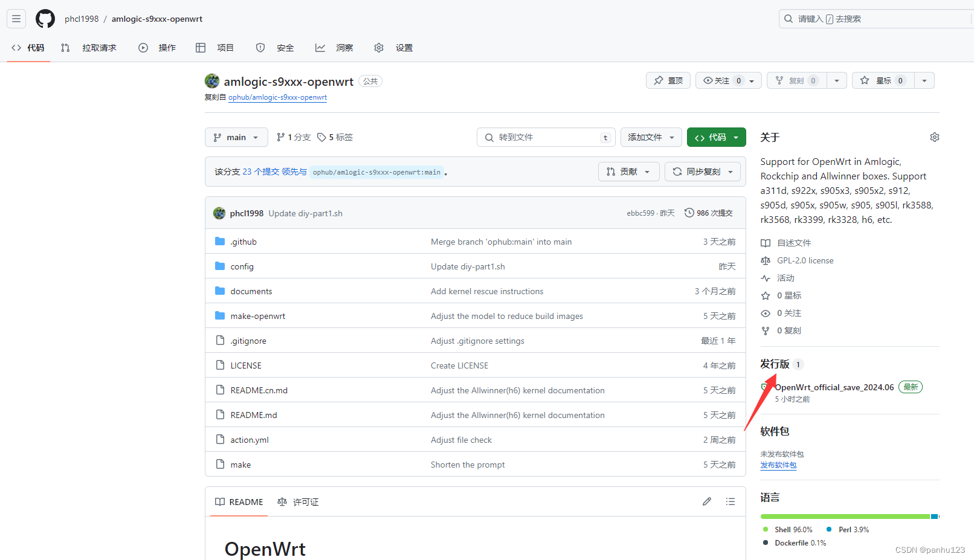Click the commit history clock icon
Viewport: 974px width, 560px height.
[x=689, y=213]
